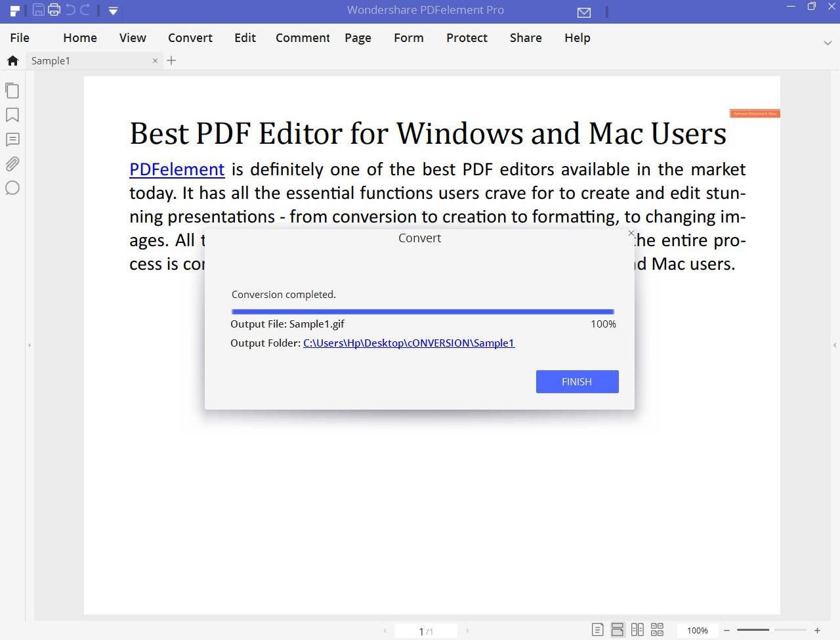Viewport: 840px width, 640px height.
Task: Open the search panel icon
Action: click(x=12, y=188)
